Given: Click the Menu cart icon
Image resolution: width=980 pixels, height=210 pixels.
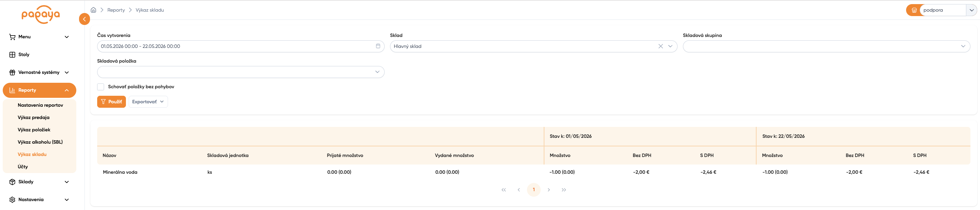Looking at the screenshot, I should 12,37.
